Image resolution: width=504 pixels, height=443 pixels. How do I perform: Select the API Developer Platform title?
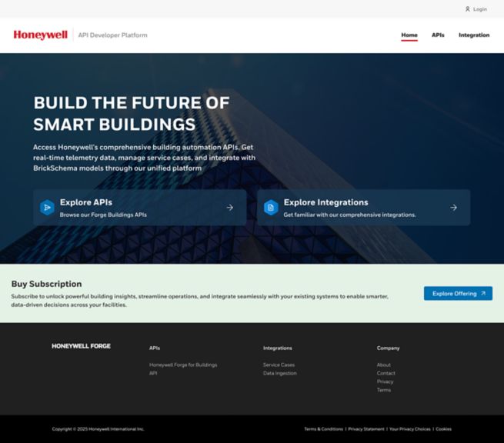112,35
